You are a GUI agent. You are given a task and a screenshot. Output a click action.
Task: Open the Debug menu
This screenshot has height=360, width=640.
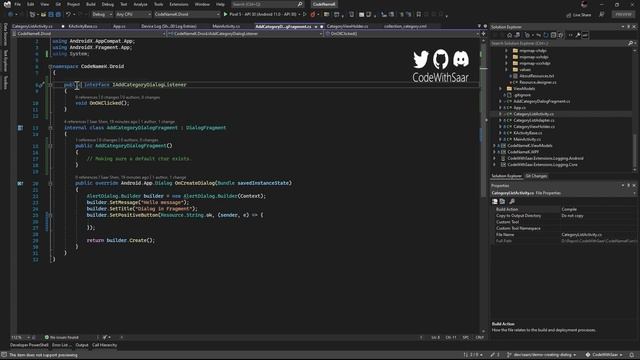[108, 4]
